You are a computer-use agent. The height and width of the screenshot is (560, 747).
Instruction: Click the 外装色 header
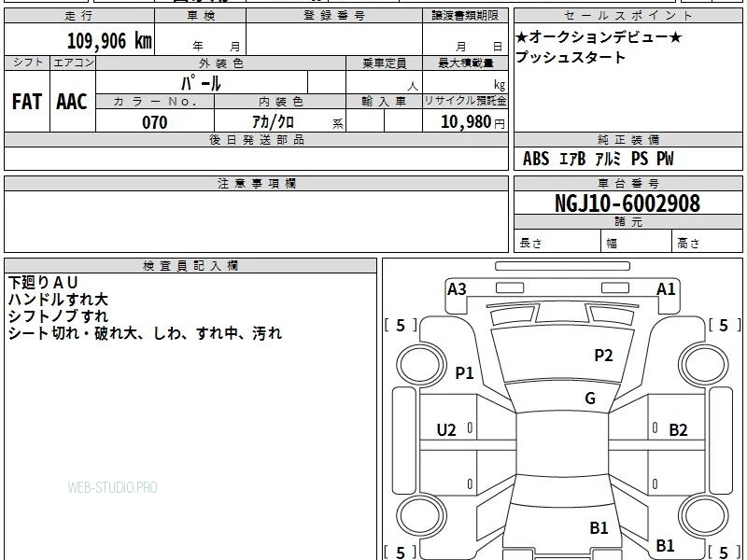[x=221, y=63]
